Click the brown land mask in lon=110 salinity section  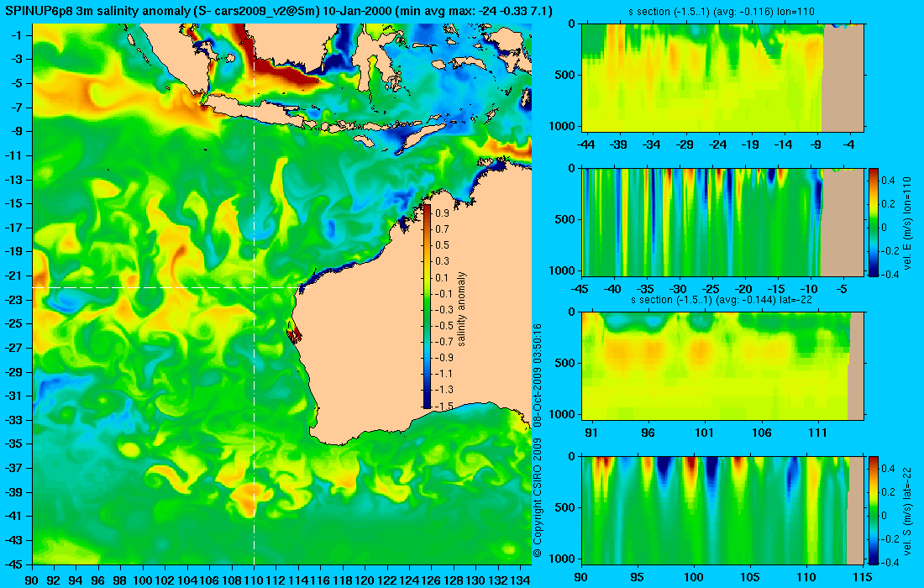pyautogui.click(x=843, y=78)
